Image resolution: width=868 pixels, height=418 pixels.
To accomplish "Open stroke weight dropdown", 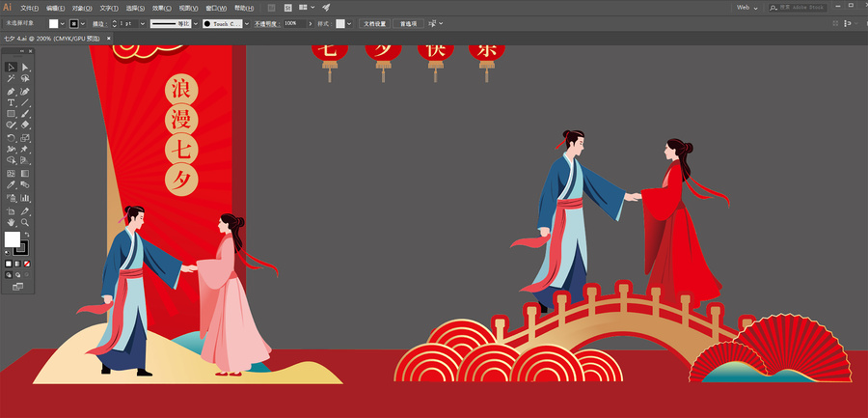I will [x=143, y=24].
